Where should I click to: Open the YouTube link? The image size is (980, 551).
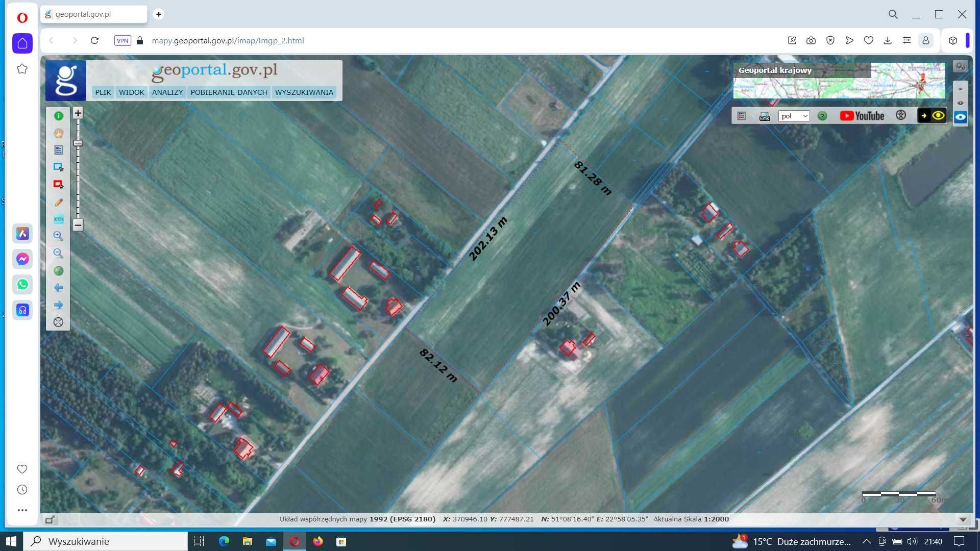pyautogui.click(x=862, y=116)
